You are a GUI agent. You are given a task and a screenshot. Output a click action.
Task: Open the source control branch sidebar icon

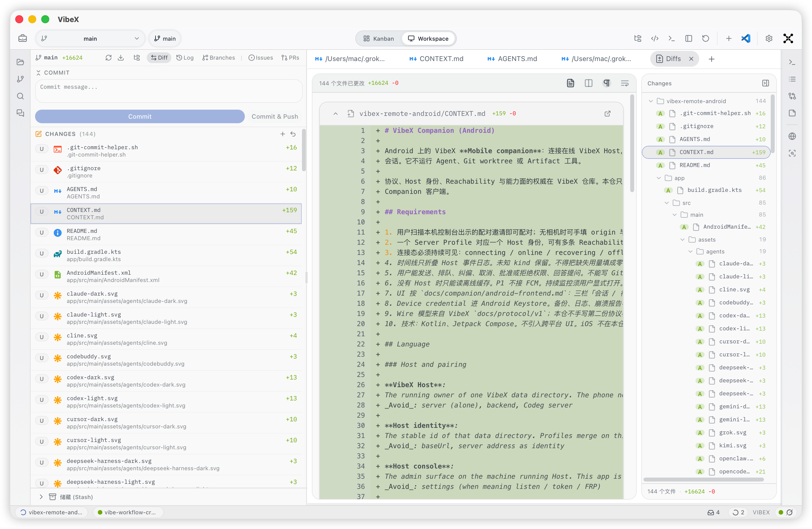(x=20, y=79)
